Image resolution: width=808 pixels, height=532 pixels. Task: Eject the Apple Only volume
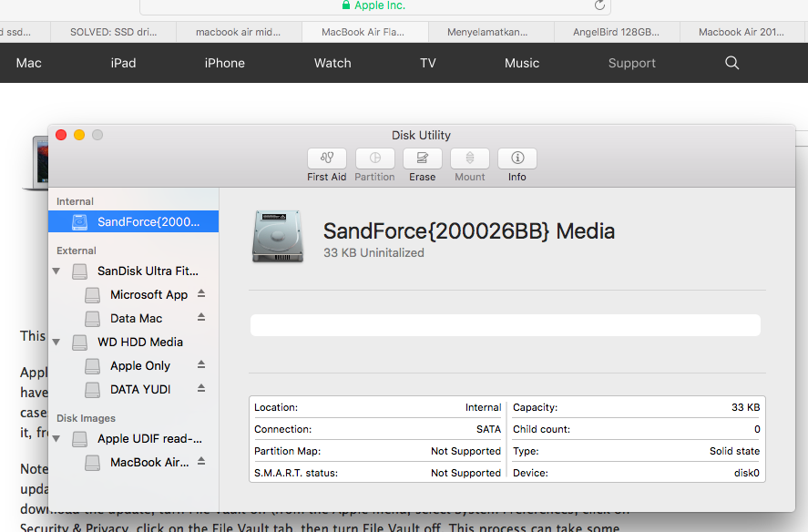tap(201, 365)
